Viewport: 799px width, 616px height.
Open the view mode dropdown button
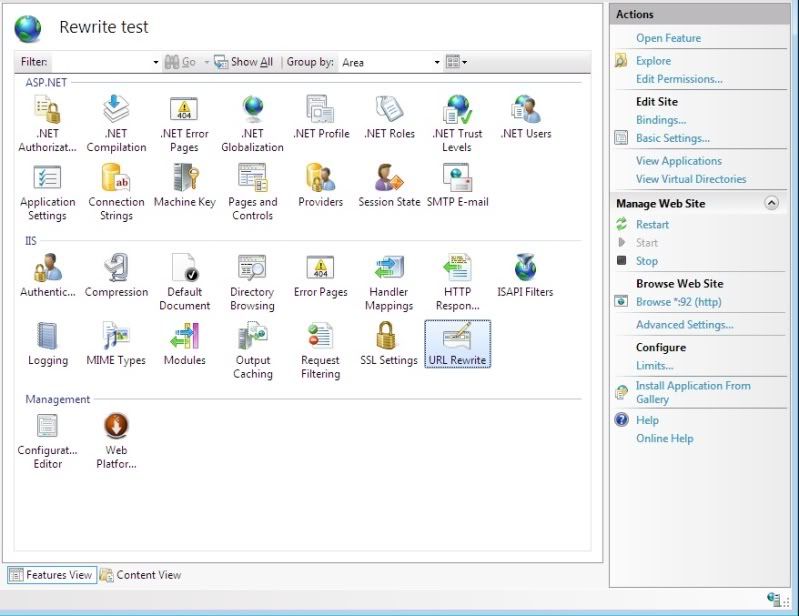457,62
